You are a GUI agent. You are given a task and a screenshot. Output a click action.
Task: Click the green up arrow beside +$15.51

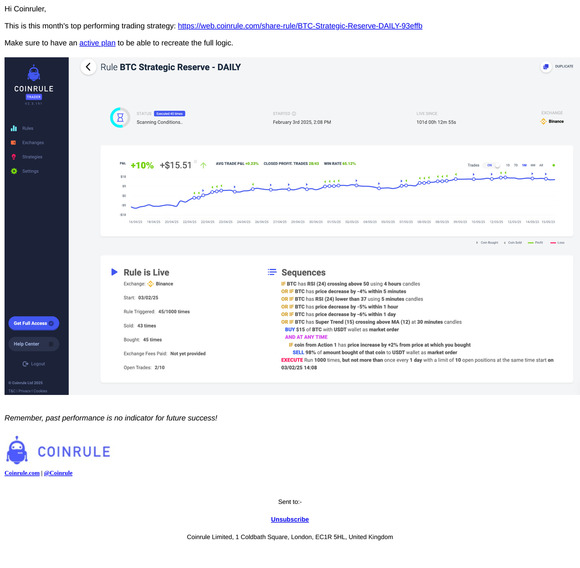203,165
